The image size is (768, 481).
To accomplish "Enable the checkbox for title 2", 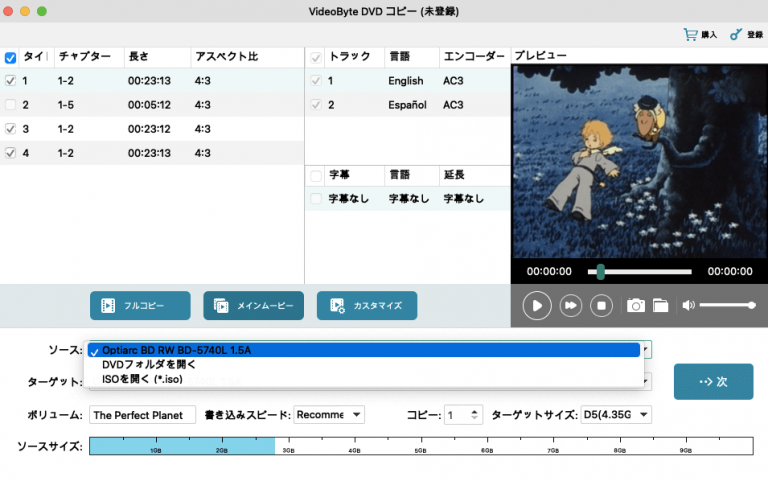I will click(10, 105).
